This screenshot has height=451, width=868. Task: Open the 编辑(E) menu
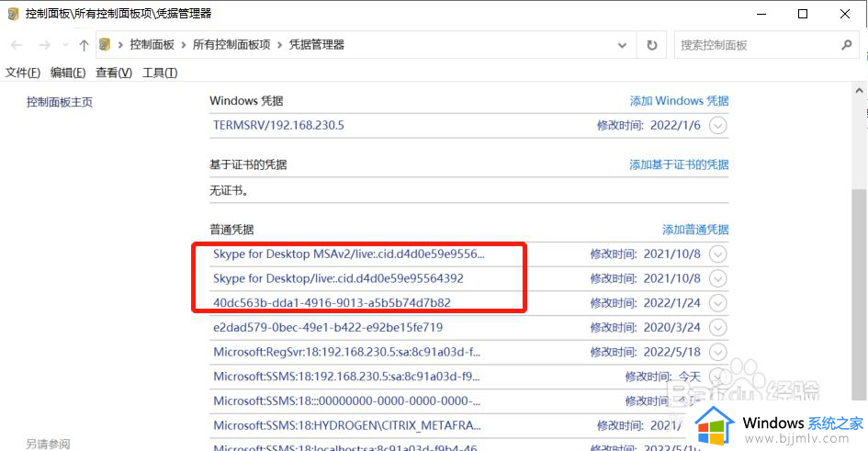(68, 73)
